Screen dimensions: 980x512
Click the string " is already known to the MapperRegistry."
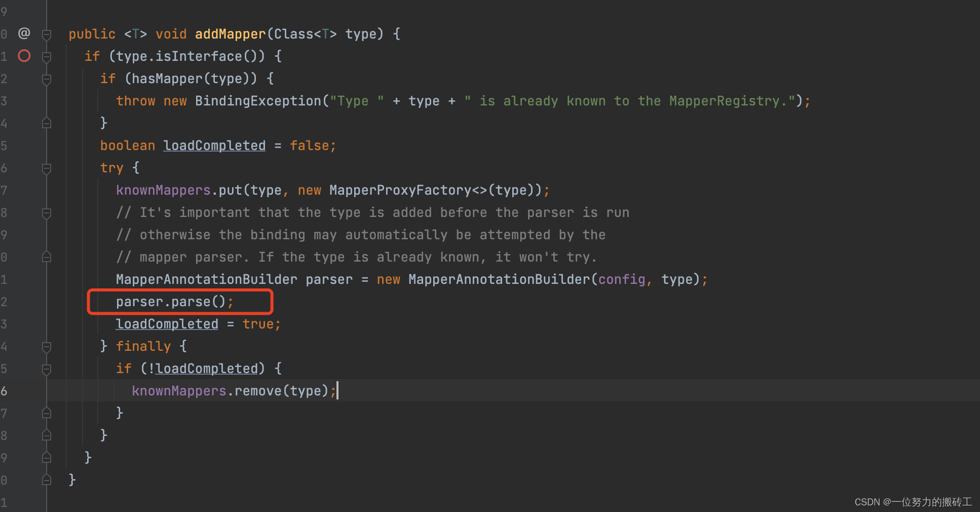(x=629, y=101)
